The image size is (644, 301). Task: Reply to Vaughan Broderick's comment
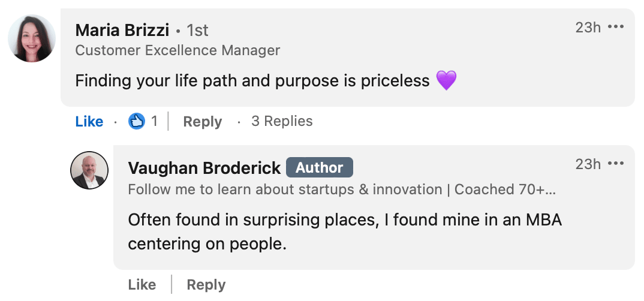click(x=206, y=285)
